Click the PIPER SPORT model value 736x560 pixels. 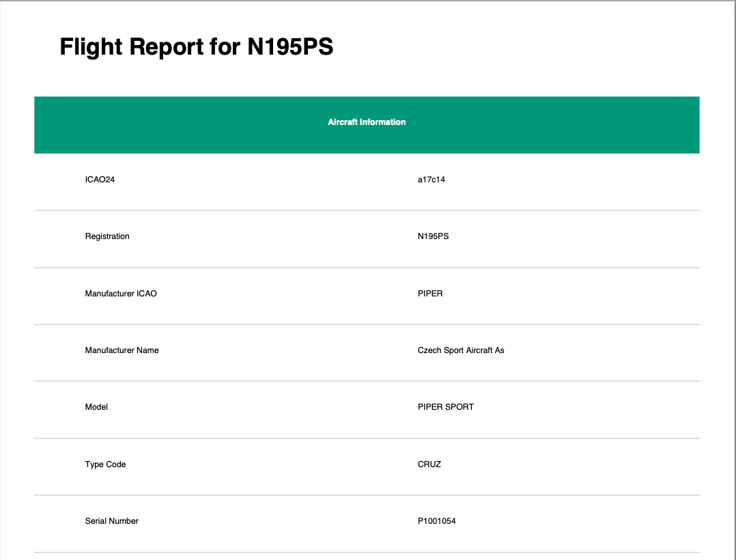(445, 407)
